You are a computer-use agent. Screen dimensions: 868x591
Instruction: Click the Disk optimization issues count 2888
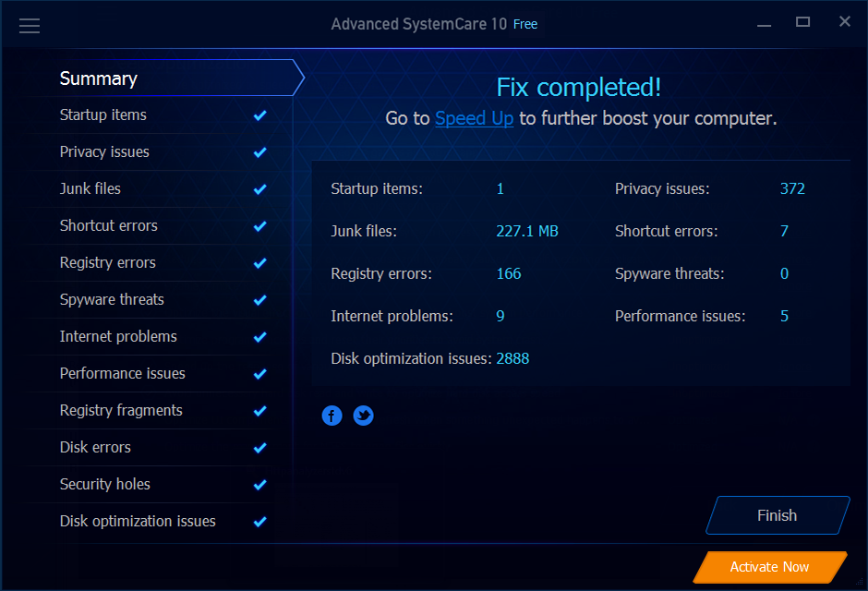(512, 358)
